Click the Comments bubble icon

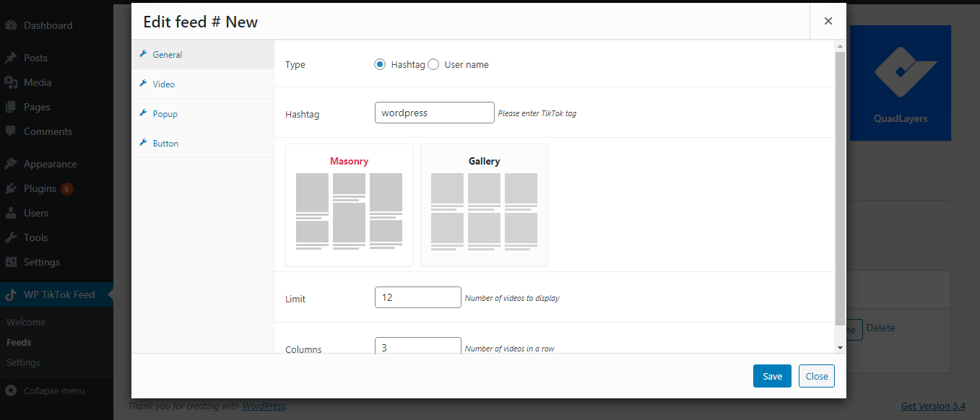11,131
